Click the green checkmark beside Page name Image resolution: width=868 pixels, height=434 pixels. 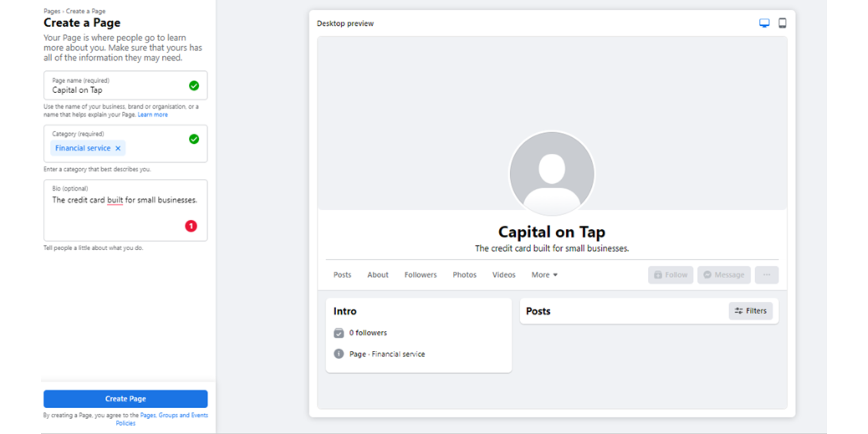pos(194,85)
